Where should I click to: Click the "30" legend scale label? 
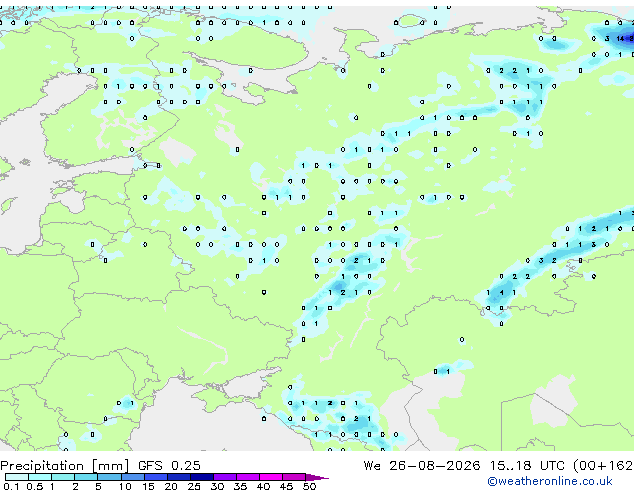tap(217, 486)
